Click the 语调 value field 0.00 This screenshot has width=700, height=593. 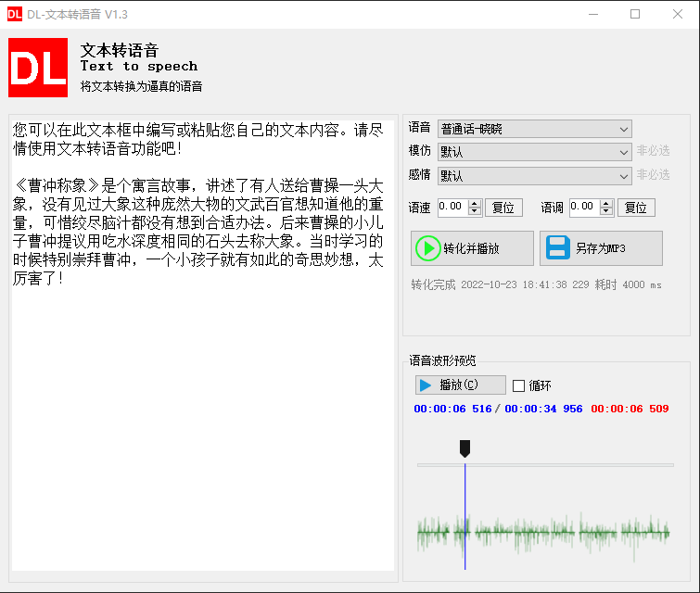pyautogui.click(x=584, y=208)
